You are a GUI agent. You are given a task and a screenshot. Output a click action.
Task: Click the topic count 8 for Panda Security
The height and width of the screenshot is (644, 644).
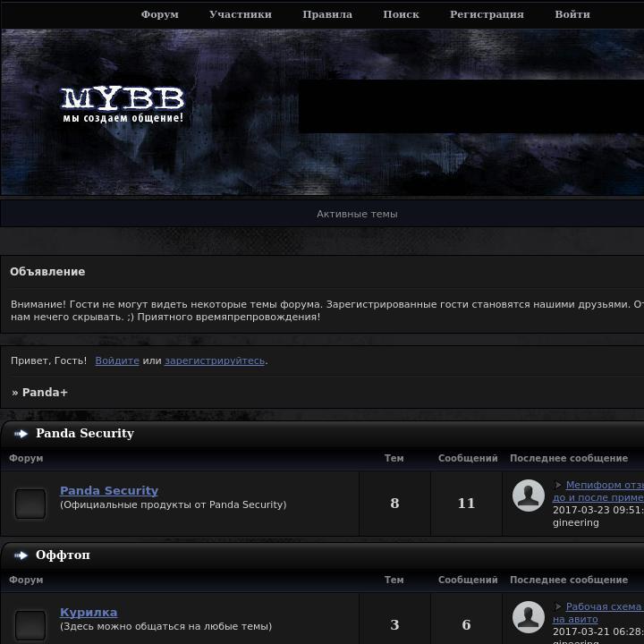coord(394,503)
